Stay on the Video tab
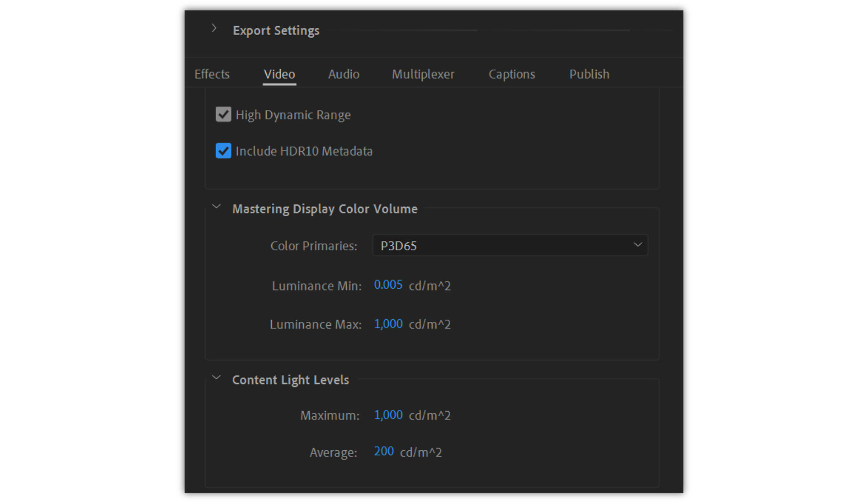 (279, 74)
